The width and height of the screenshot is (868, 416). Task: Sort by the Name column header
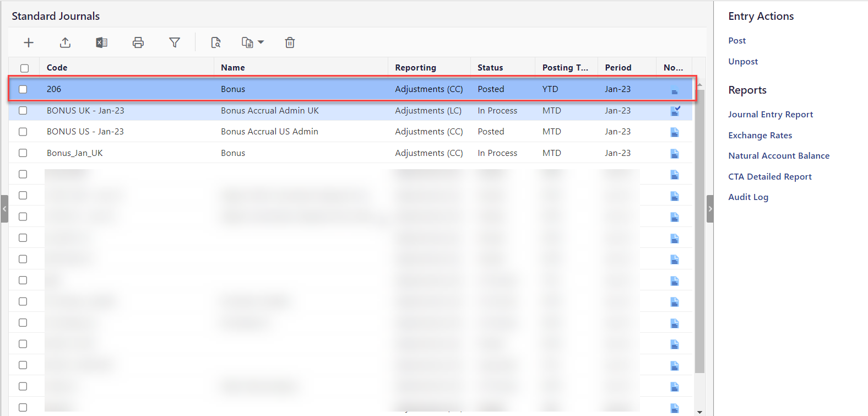(x=233, y=67)
